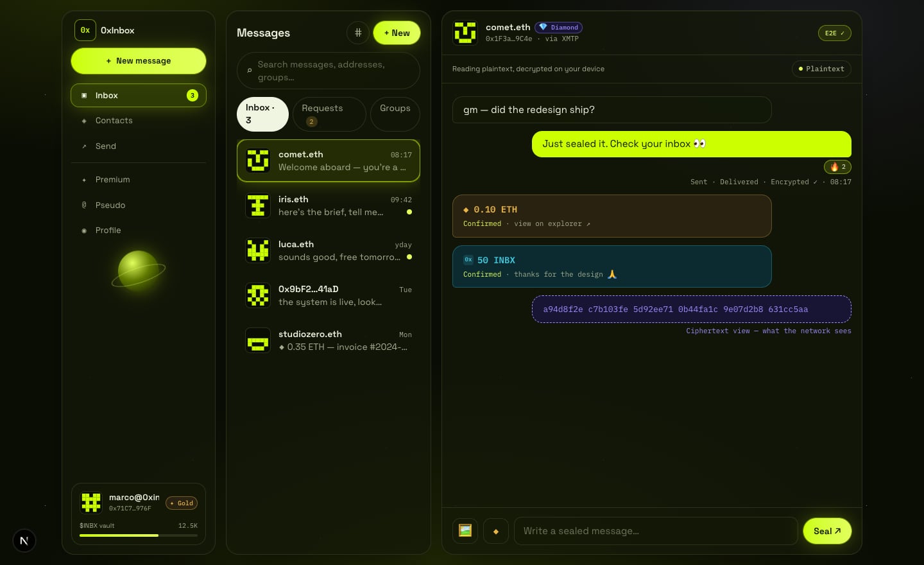This screenshot has width=924, height=565.
Task: Select the Requests filter tab
Action: coord(329,114)
